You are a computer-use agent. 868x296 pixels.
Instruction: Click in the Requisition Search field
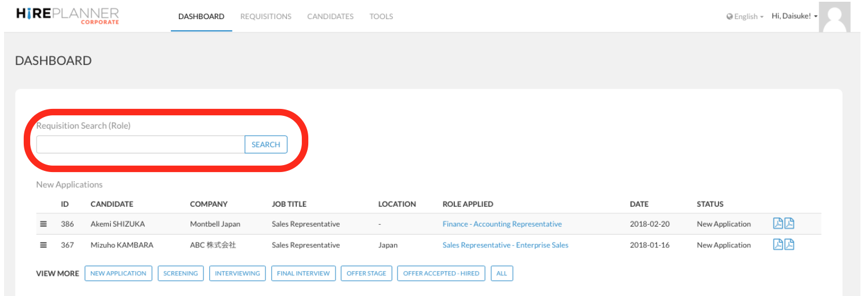click(140, 145)
